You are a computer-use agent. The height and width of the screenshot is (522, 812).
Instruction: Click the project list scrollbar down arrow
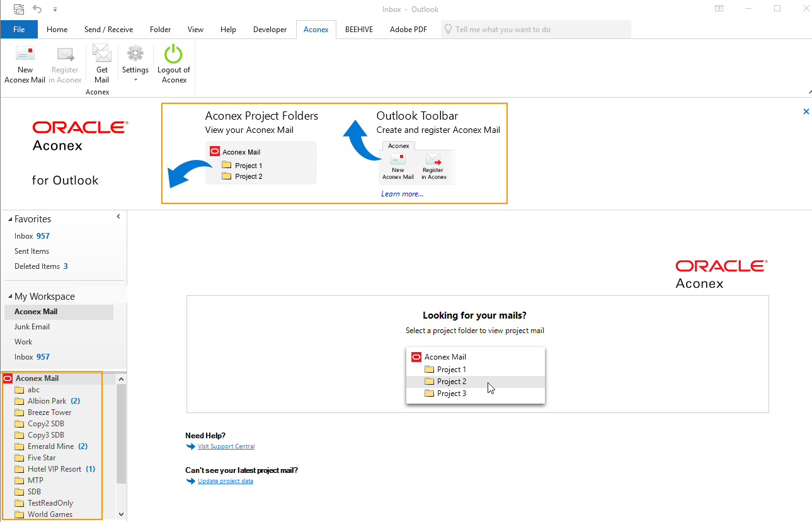tap(122, 514)
